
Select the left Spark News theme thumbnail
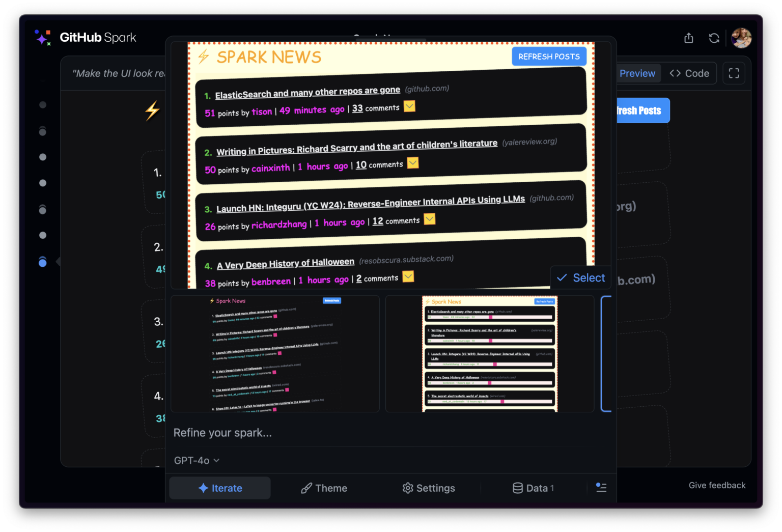tap(275, 353)
